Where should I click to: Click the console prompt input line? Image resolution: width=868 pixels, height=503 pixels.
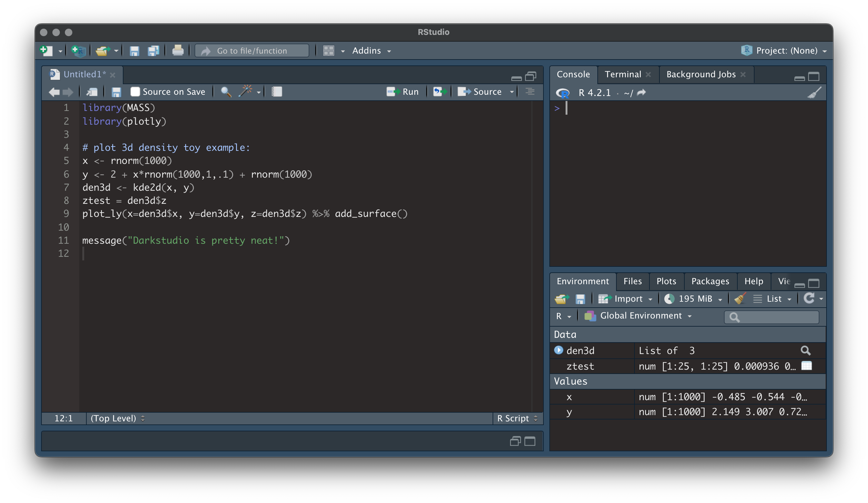point(688,108)
